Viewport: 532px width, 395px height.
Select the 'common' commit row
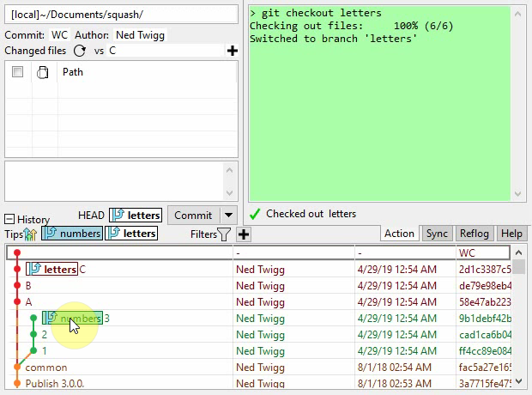46,367
